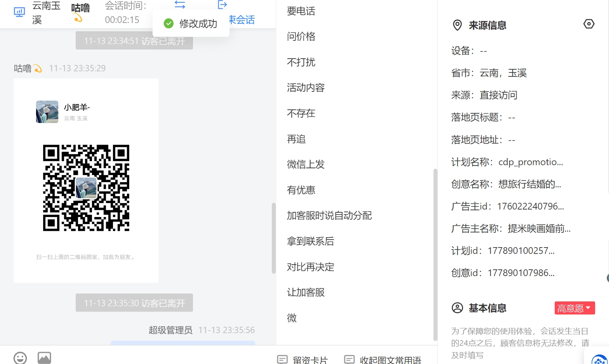This screenshot has height=364, width=609.
Task: Click the assistant robot icon at corner
Action: pos(599,359)
